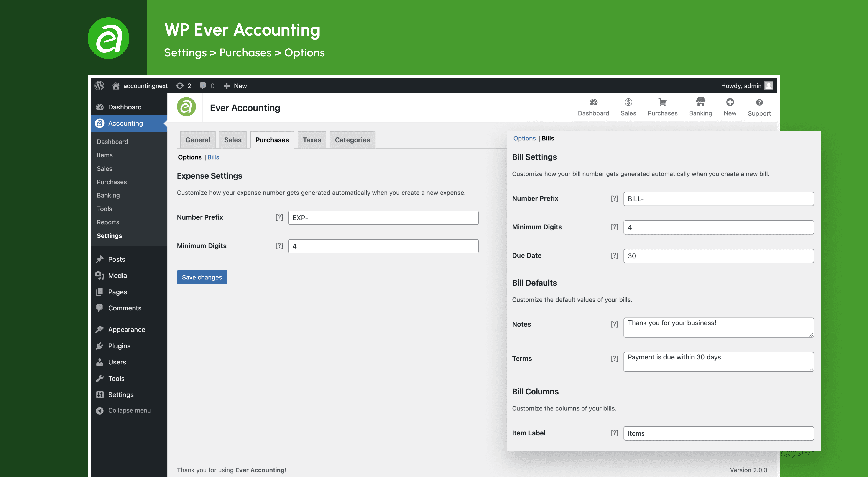Click the Accounting logo icon in sidebar
Viewport: 868px width, 477px height.
point(99,123)
